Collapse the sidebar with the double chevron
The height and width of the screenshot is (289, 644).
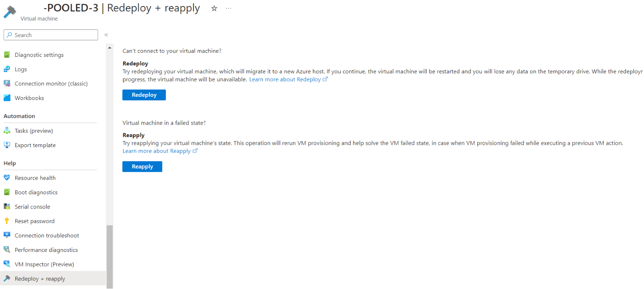click(106, 35)
